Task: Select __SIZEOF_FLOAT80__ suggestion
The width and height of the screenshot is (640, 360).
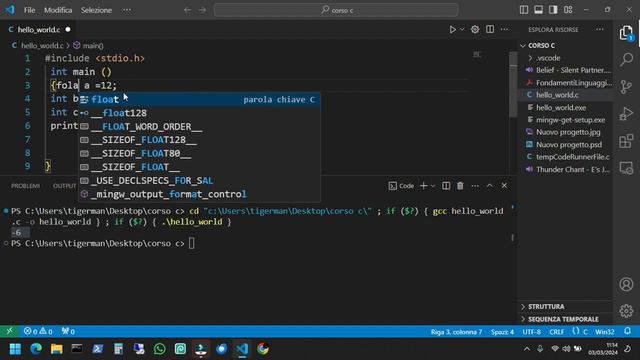Action: click(199, 153)
